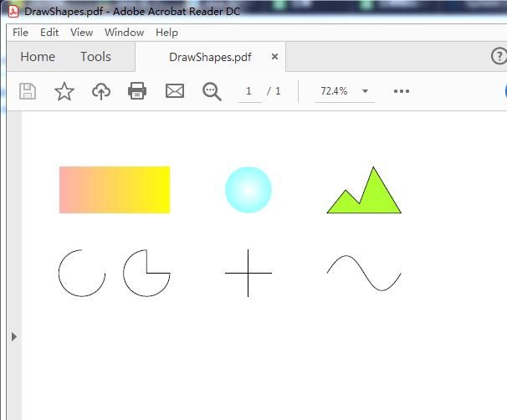Open the View menu
This screenshot has height=420, width=507.
pyautogui.click(x=81, y=33)
